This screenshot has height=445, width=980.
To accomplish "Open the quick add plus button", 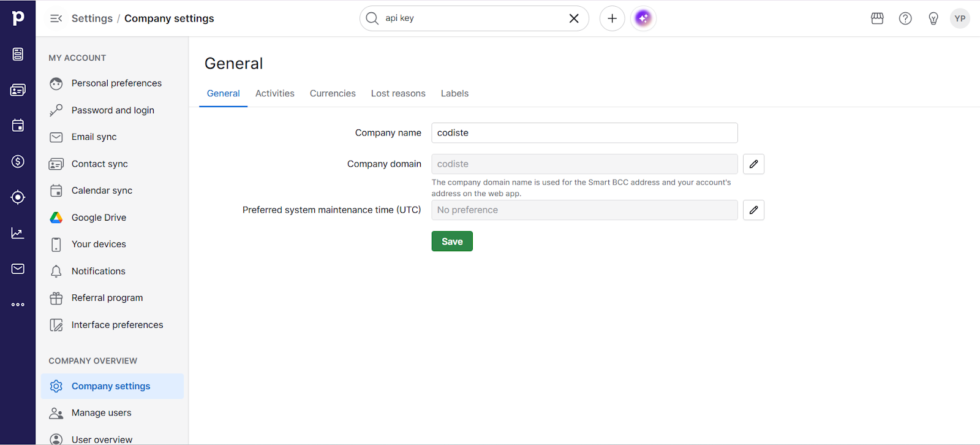I will click(612, 18).
